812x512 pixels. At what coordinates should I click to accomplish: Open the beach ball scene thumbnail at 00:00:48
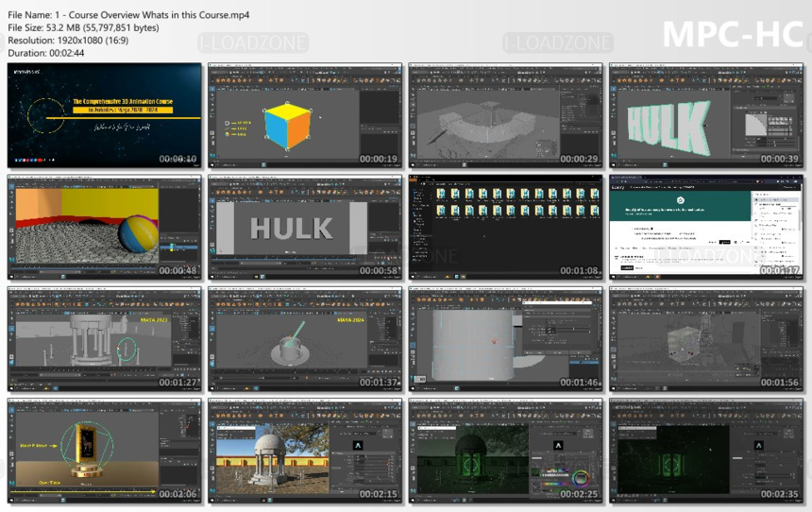(104, 228)
